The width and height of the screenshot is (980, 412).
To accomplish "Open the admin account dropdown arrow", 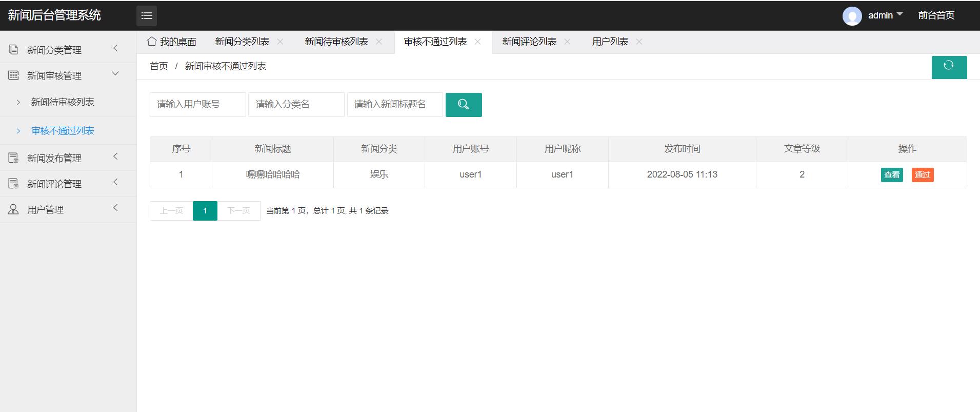I will (899, 14).
